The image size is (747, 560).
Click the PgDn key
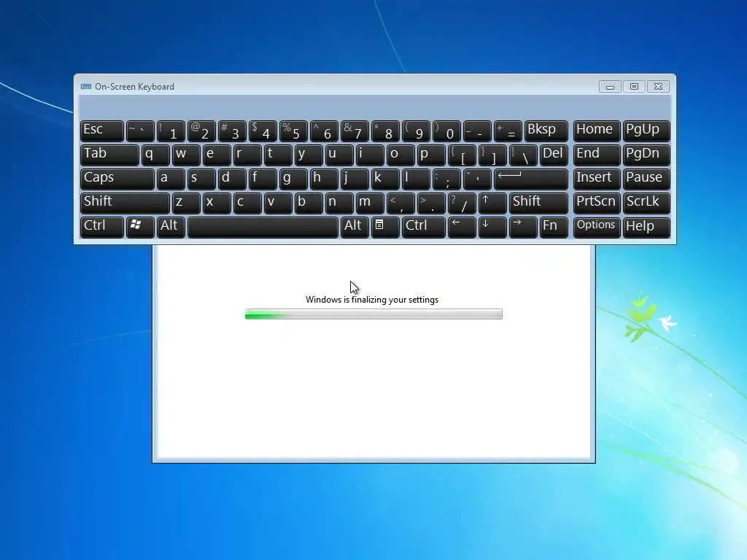646,155
